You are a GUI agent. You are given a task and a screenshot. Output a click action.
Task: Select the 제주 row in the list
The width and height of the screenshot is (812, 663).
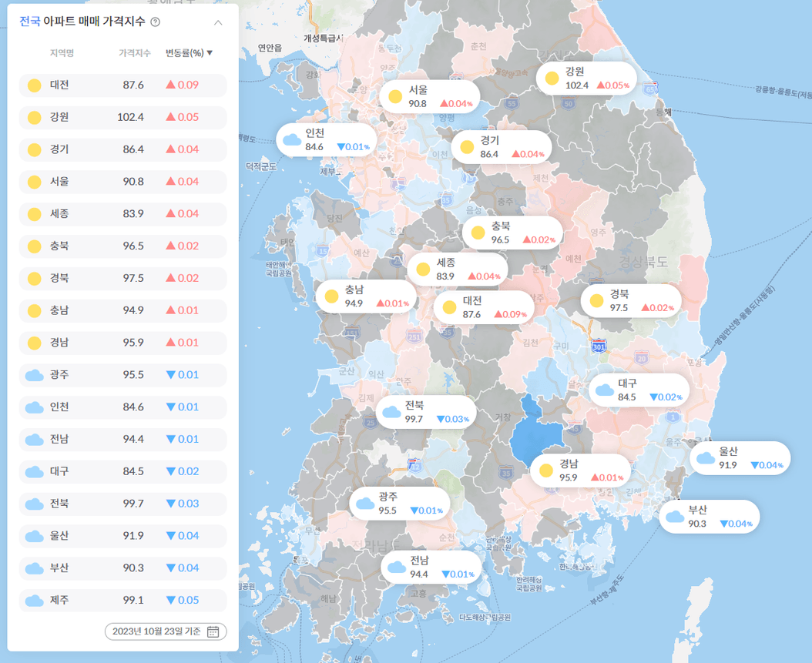(x=122, y=601)
